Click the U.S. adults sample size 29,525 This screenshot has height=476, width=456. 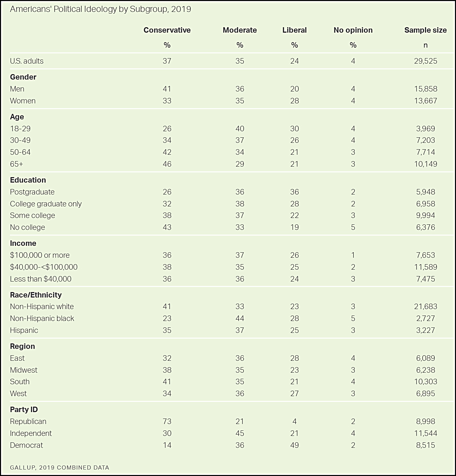coord(425,61)
